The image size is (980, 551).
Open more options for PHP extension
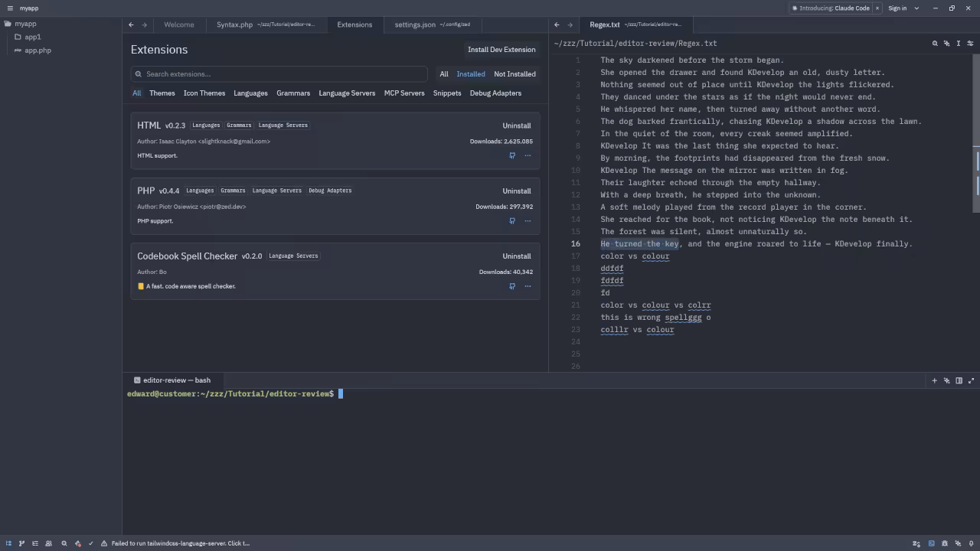pos(528,221)
